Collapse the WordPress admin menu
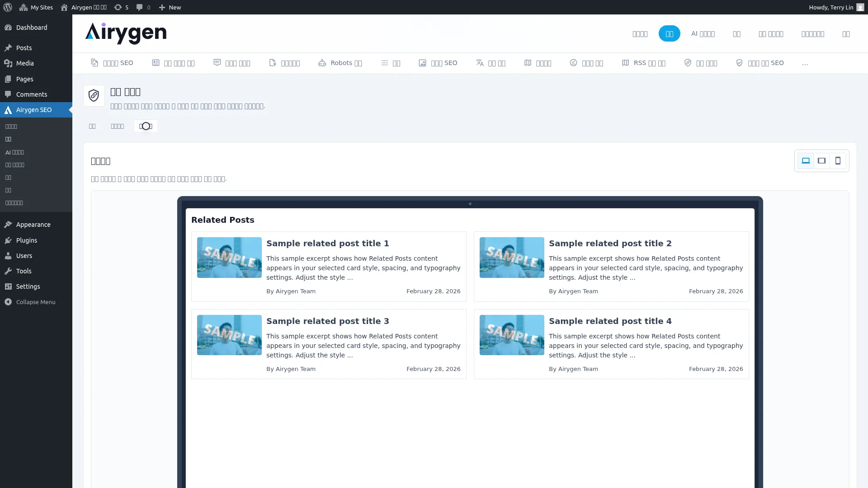Image resolution: width=868 pixels, height=488 pixels. click(36, 302)
